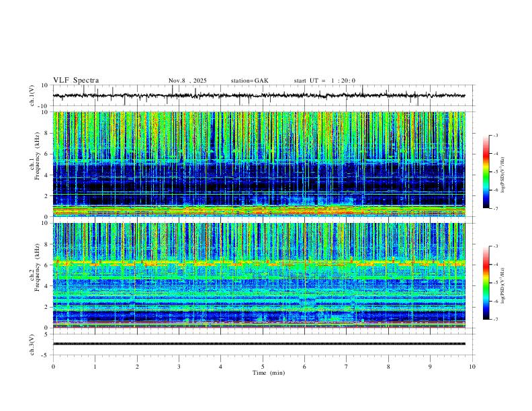Click time axis tick label '0'

coord(53,367)
